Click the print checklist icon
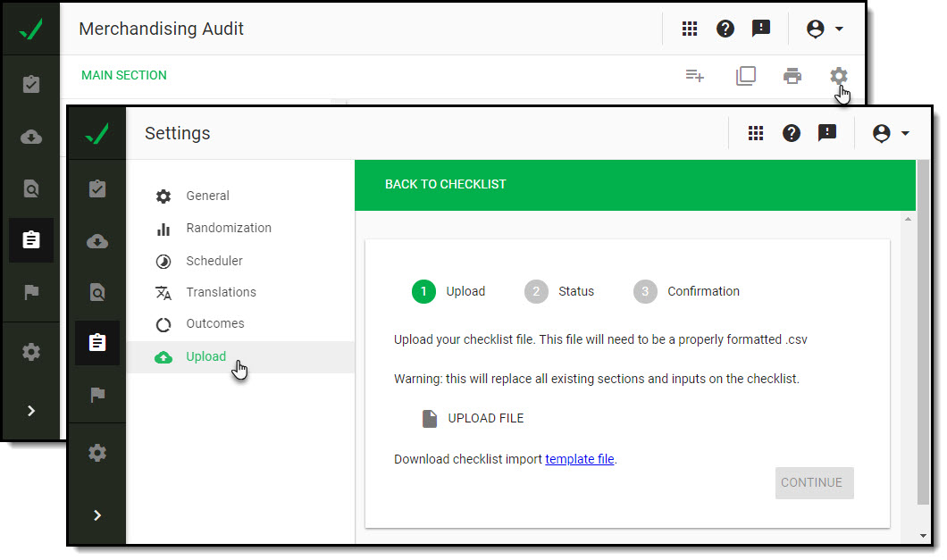This screenshot has height=560, width=947. point(792,76)
